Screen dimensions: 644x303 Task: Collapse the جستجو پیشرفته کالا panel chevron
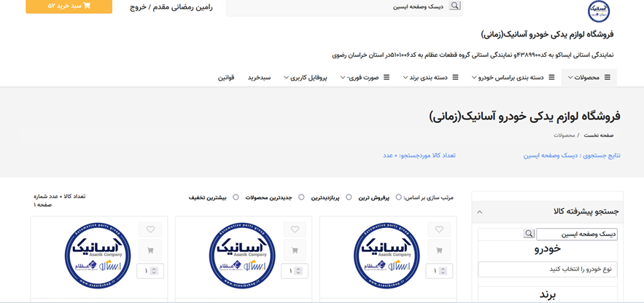(479, 212)
